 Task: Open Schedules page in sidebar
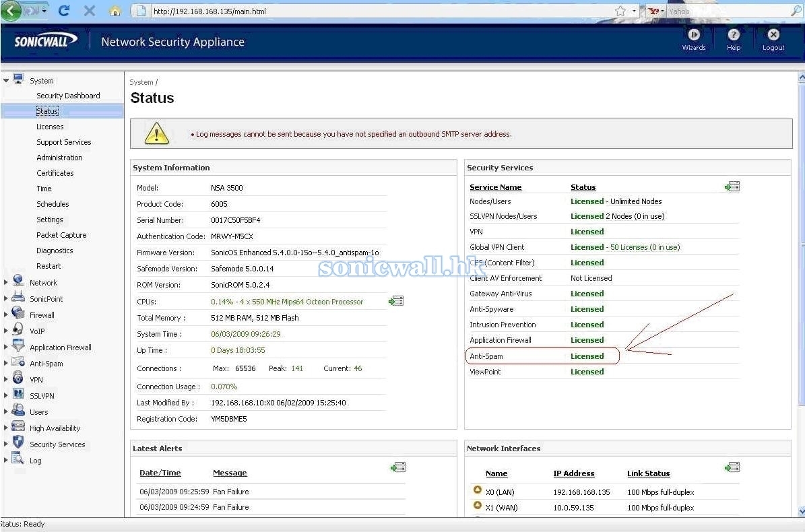[x=53, y=203]
